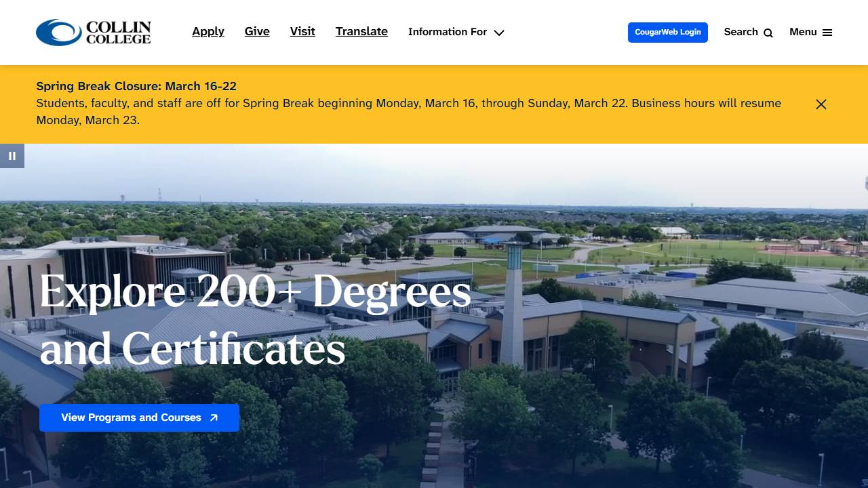Viewport: 868px width, 488px height.
Task: Dismiss the Spring Break Closure alert
Action: pos(821,104)
